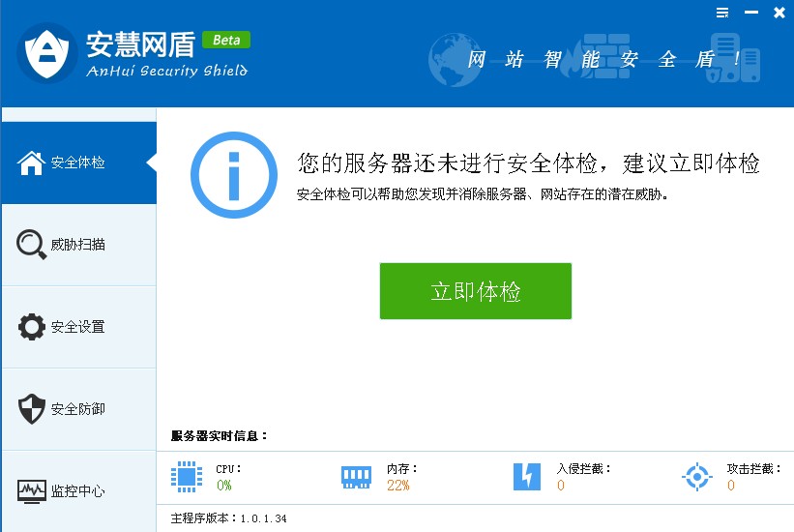Screen dimensions: 794x532
Task: Click the magnifier icon for 威胁扫描
Action: pyautogui.click(x=31, y=244)
